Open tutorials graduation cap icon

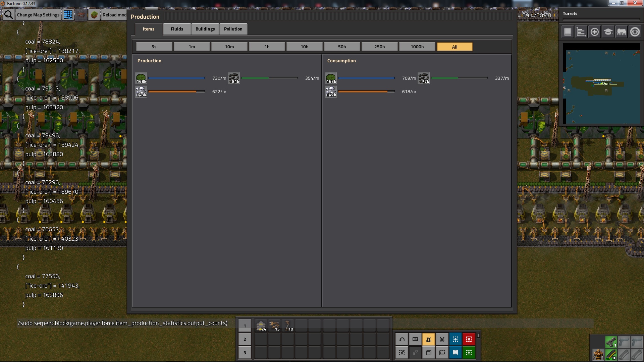click(608, 32)
